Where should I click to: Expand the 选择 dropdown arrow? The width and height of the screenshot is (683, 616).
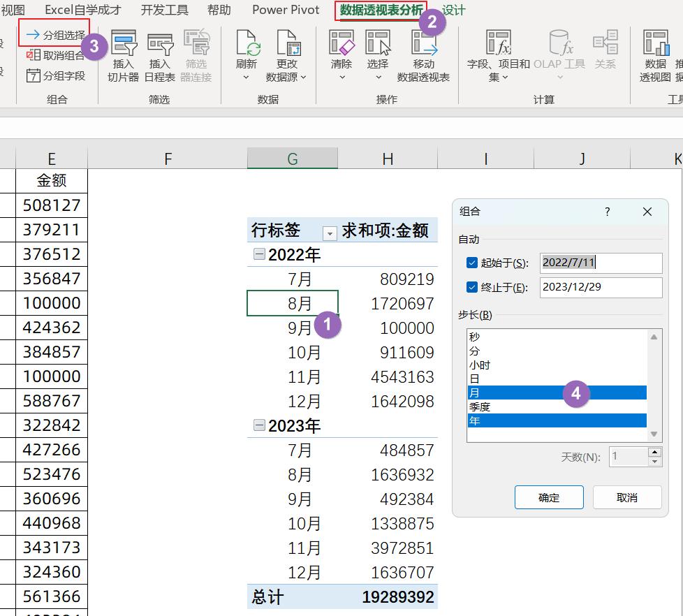click(x=378, y=77)
